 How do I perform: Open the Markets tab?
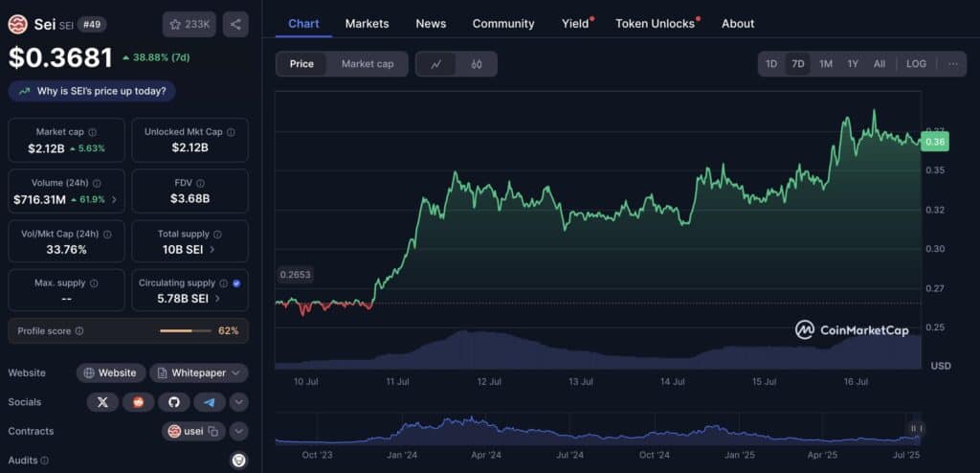pos(367,23)
